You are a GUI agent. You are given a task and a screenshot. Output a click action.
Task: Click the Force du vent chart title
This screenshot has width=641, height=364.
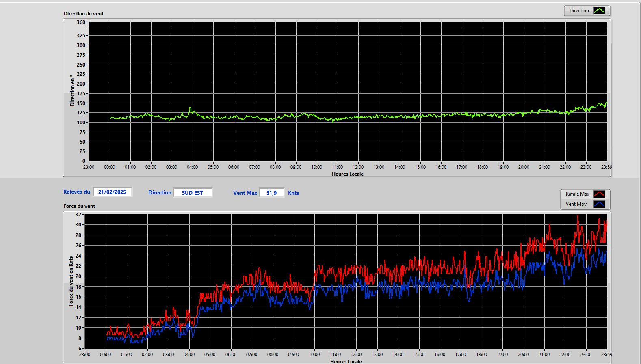79,206
